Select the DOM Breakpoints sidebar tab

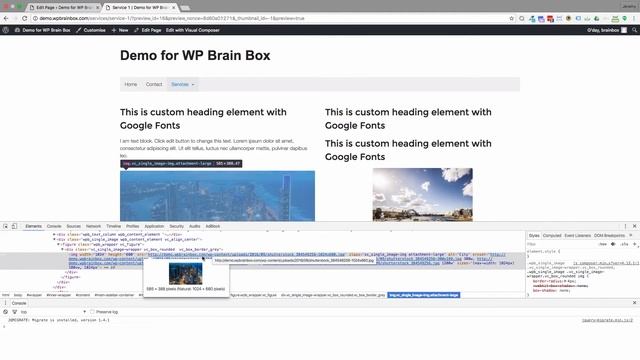tap(609, 236)
